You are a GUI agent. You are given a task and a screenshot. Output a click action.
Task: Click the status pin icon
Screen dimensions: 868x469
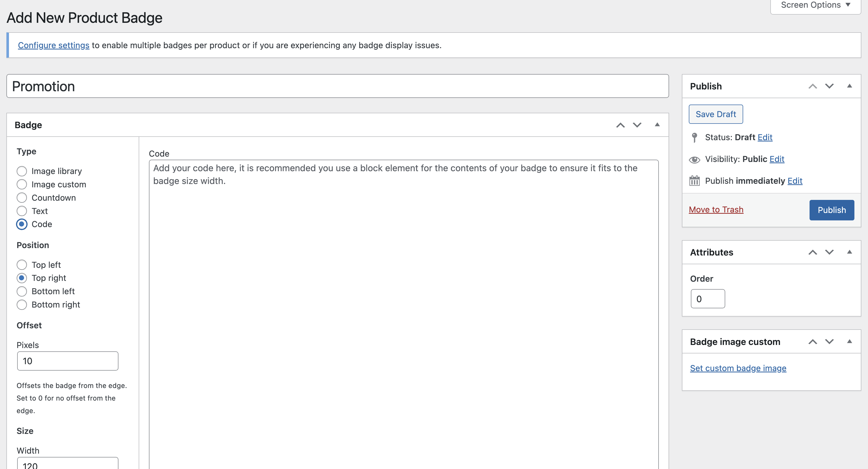tap(694, 137)
